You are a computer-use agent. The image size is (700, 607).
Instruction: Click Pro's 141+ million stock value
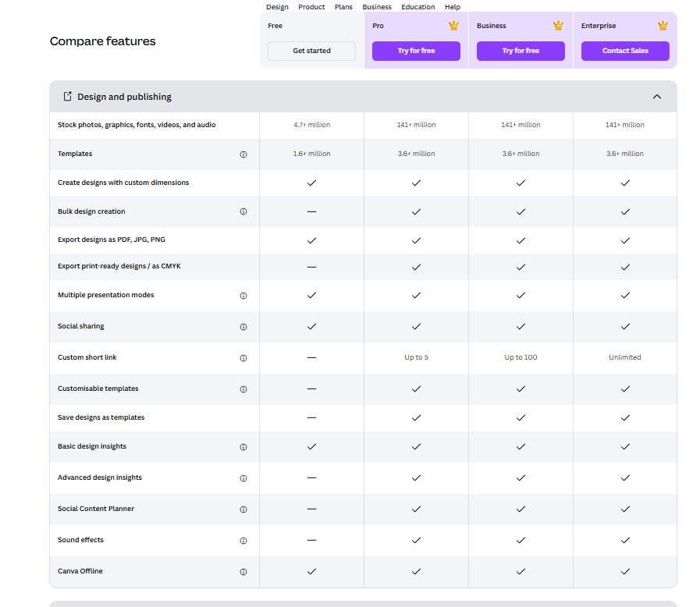pos(416,125)
